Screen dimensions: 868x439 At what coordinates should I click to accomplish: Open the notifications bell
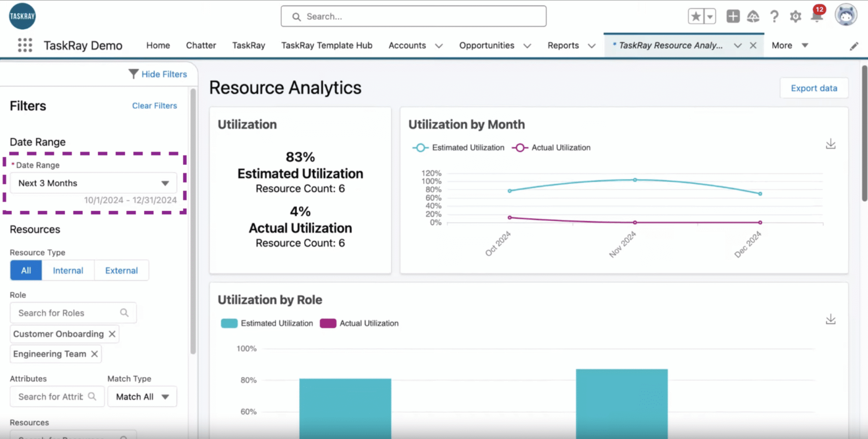tap(817, 16)
